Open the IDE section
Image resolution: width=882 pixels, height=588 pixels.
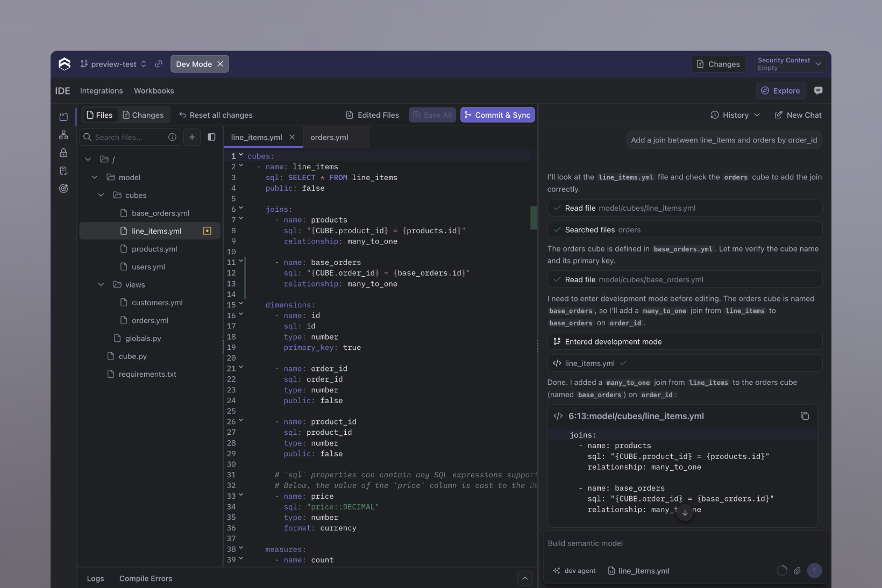pyautogui.click(x=62, y=91)
